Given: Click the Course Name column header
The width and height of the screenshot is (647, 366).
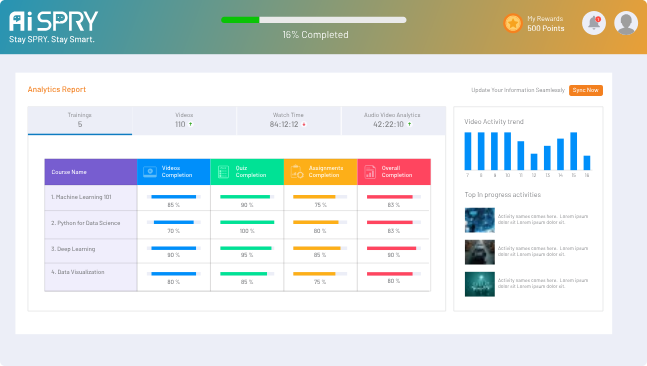Looking at the screenshot, I should (91, 172).
